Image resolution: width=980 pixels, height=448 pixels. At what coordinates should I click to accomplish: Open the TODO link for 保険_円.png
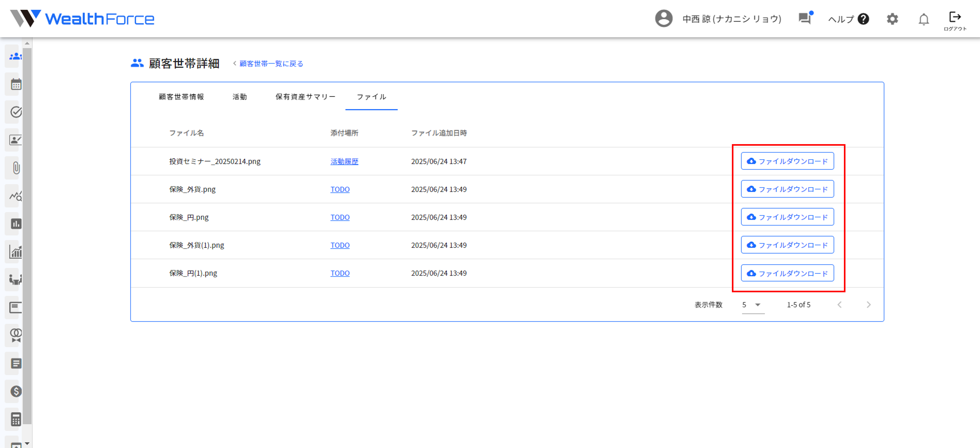click(340, 217)
